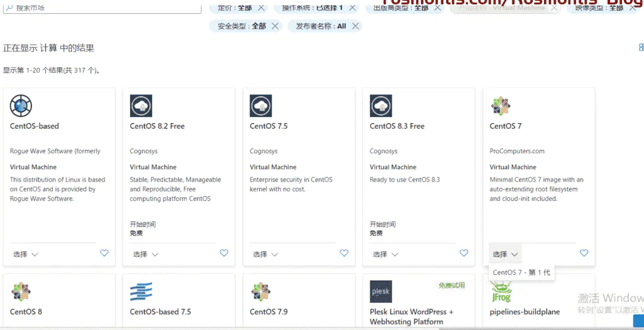The image size is (644, 330).
Task: Click the CentOS 7.9 card logo
Action: [261, 292]
